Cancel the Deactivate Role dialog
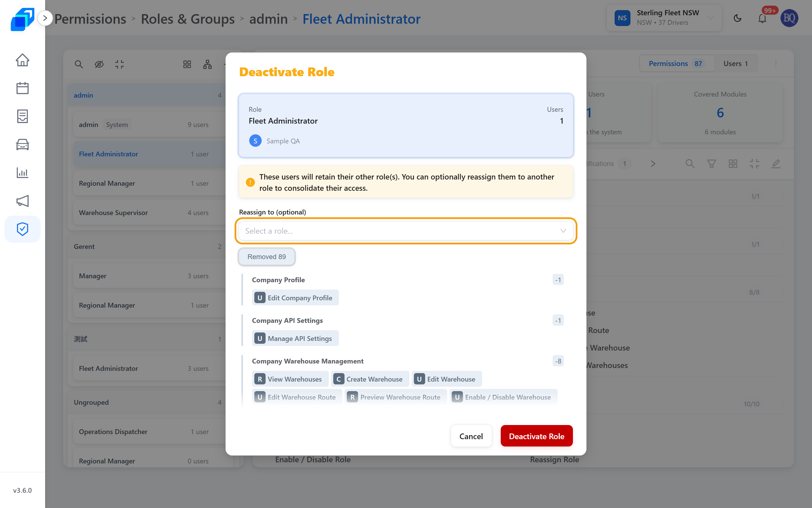Viewport: 812px width, 508px height. pos(471,436)
